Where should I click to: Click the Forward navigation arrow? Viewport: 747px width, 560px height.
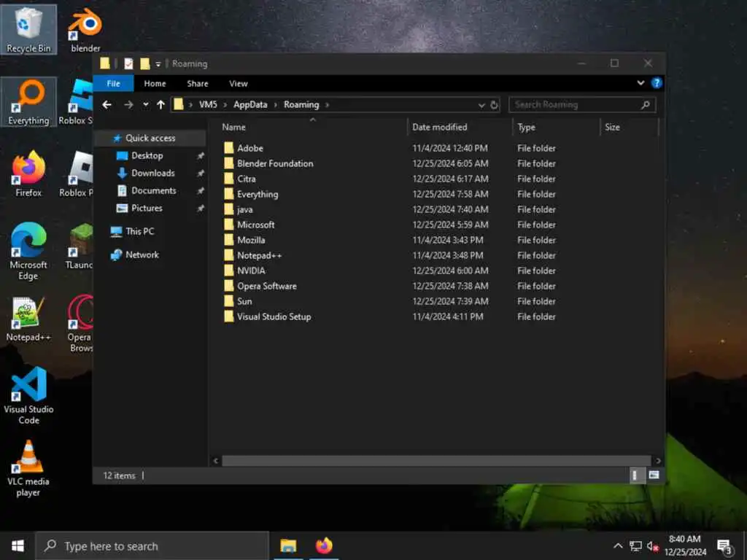(x=128, y=104)
